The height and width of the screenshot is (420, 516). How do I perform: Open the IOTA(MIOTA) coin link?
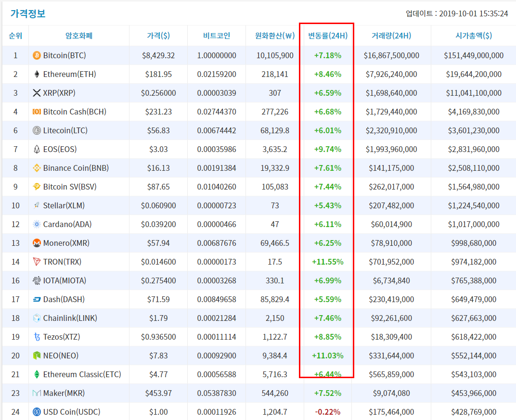pos(64,280)
